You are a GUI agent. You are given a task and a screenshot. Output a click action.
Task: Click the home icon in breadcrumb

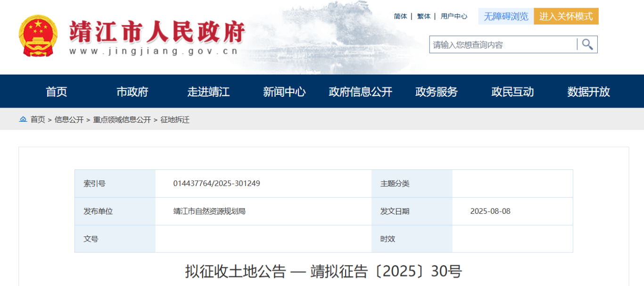23,119
